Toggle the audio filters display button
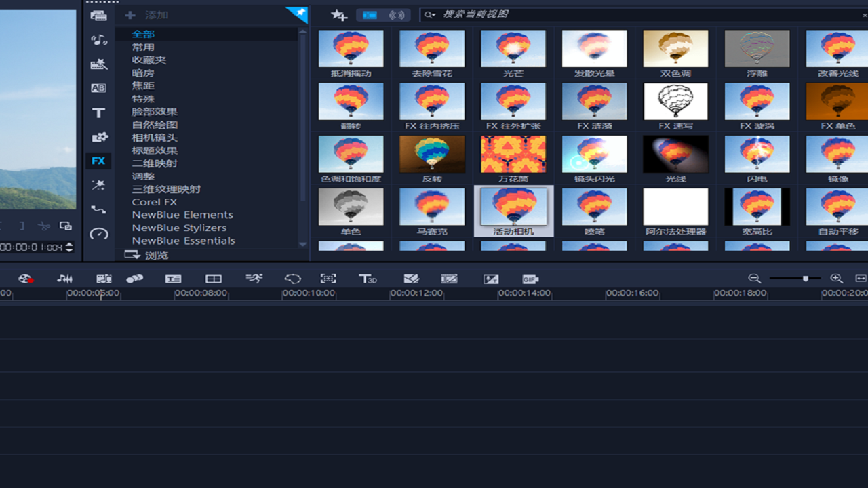The height and width of the screenshot is (488, 868). (x=397, y=15)
